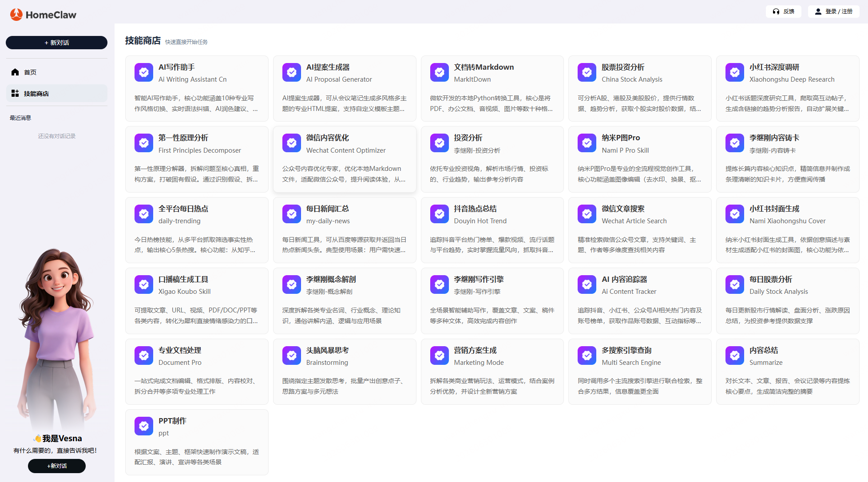Click Document Pro subtitle
Screen dimensions: 868x482
[x=180, y=363]
